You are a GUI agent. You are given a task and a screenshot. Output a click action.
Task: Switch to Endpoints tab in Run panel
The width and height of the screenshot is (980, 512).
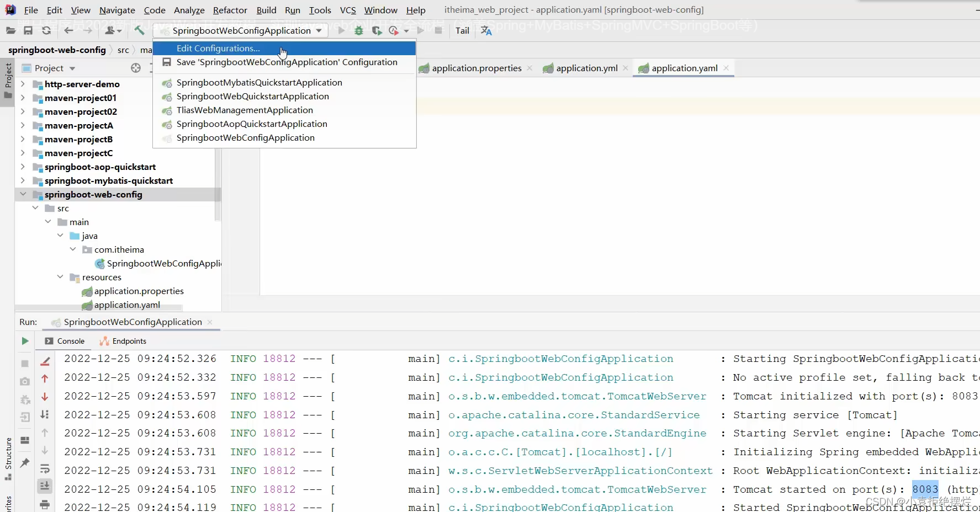(x=123, y=341)
